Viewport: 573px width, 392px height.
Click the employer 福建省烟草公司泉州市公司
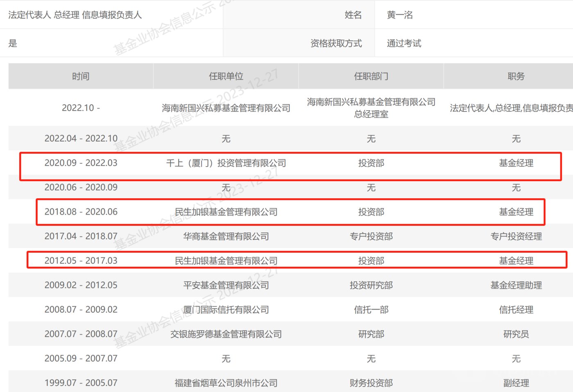[226, 383]
